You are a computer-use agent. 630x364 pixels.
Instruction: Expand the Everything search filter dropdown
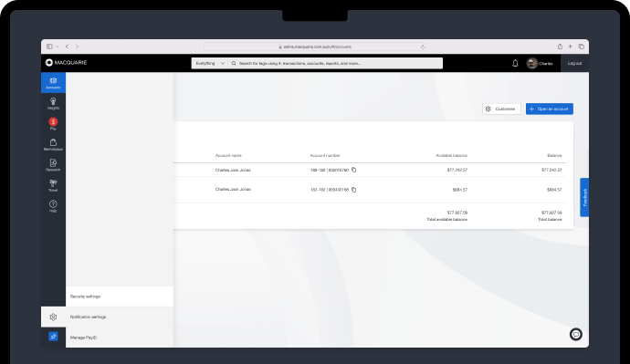coord(210,64)
